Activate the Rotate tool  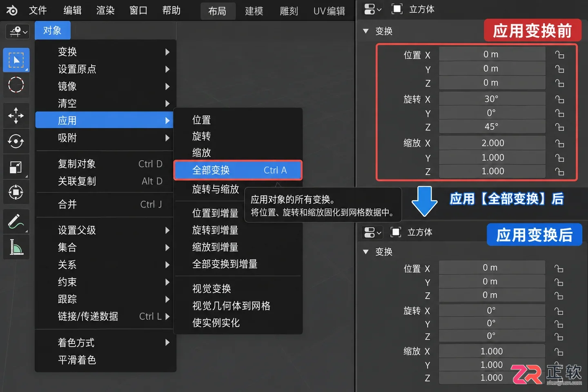(16, 141)
